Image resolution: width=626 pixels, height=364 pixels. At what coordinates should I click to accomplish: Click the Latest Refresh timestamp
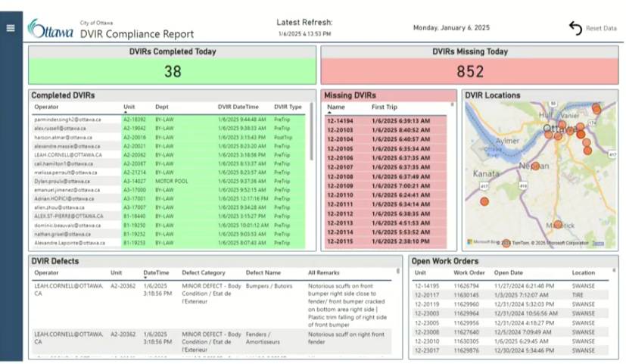304,34
